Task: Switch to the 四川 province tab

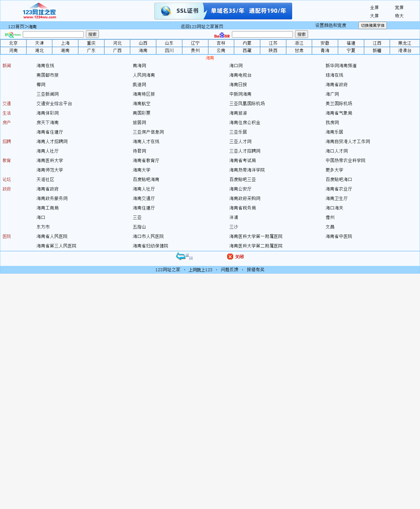Action: point(169,51)
